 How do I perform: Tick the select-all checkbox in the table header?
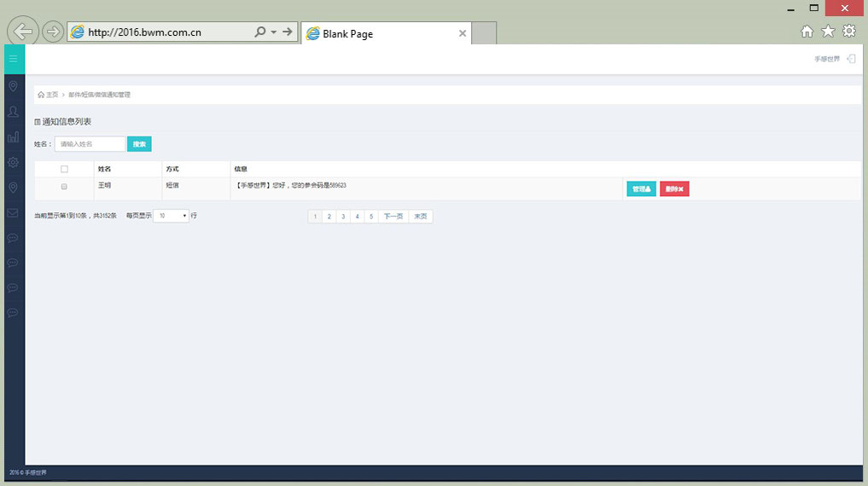click(x=64, y=169)
